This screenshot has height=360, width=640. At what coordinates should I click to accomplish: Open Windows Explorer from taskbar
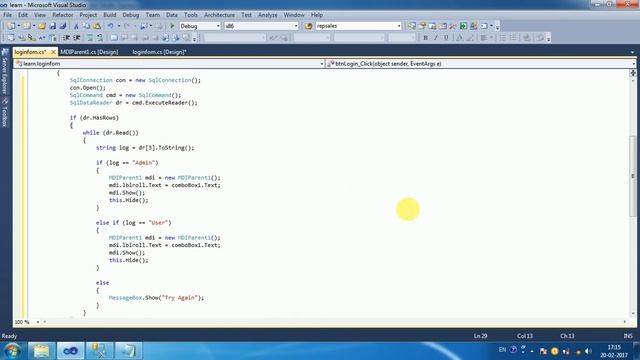[x=41, y=351]
